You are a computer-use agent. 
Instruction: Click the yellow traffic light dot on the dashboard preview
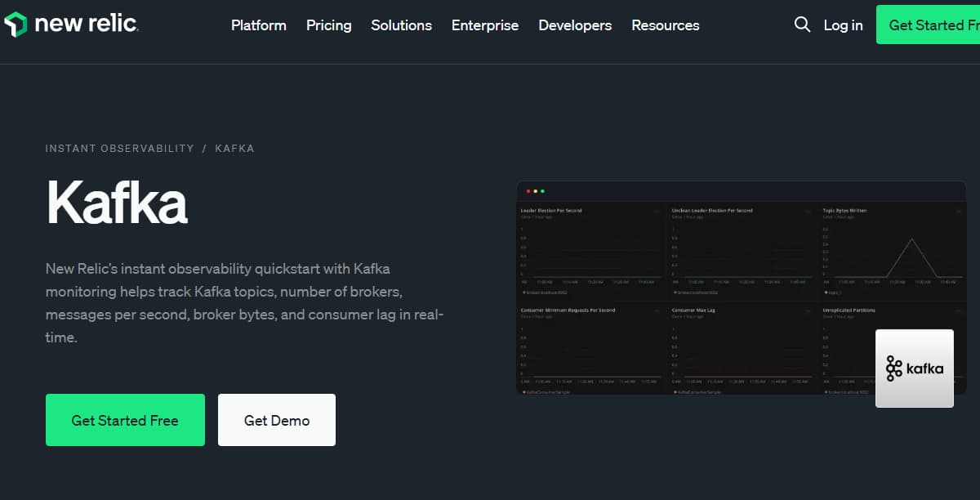click(534, 191)
